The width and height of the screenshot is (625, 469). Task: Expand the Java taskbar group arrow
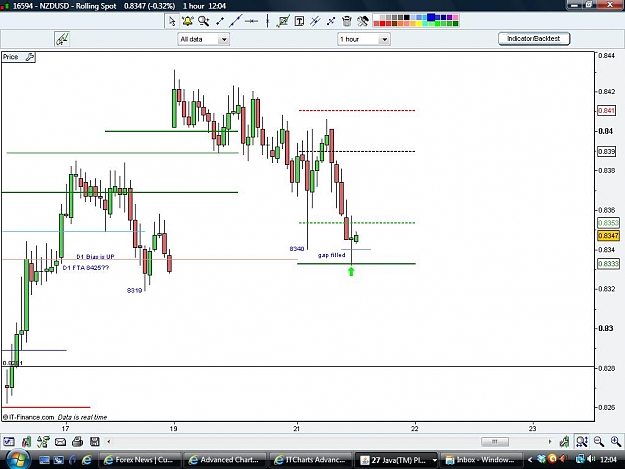[x=434, y=460]
